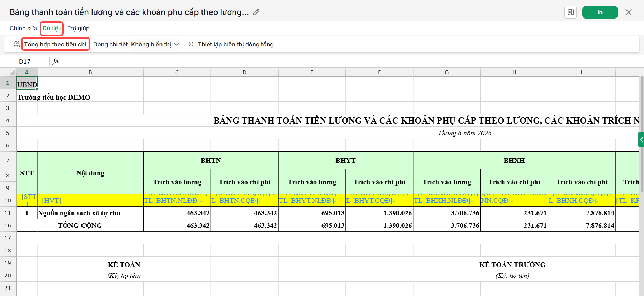This screenshot has height=296, width=644.
Task: Click the =[HVT] template cell
Action: coord(90,200)
